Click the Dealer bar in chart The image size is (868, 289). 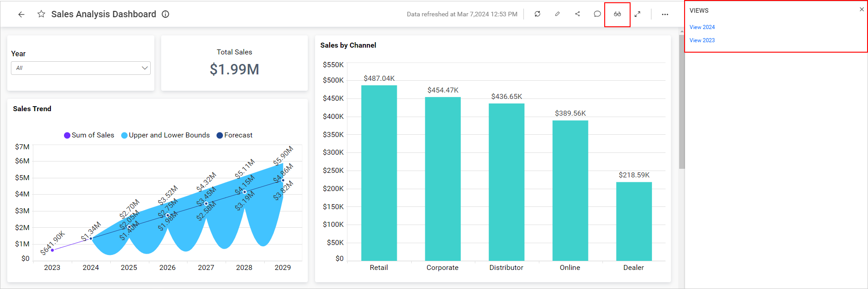click(634, 221)
